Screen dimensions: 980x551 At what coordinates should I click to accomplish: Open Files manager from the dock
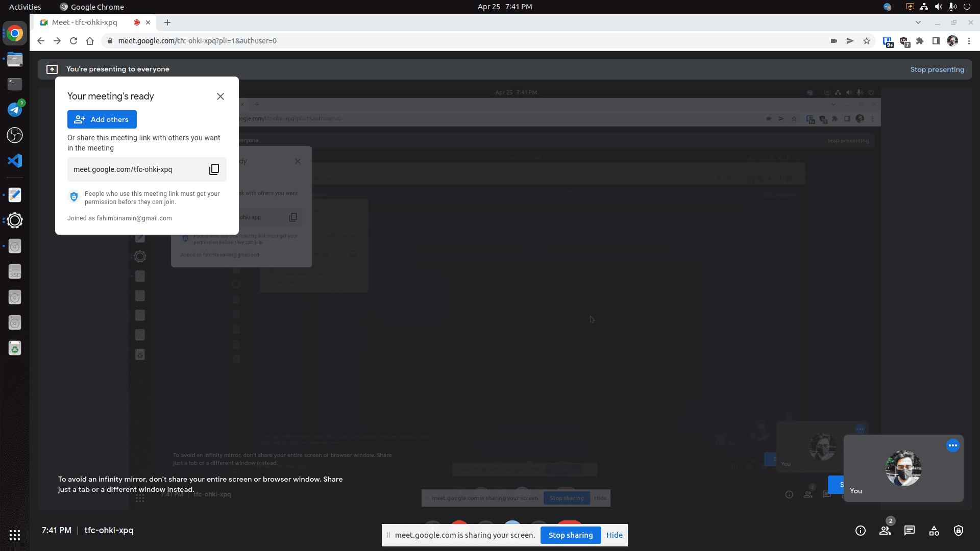pyautogui.click(x=15, y=59)
